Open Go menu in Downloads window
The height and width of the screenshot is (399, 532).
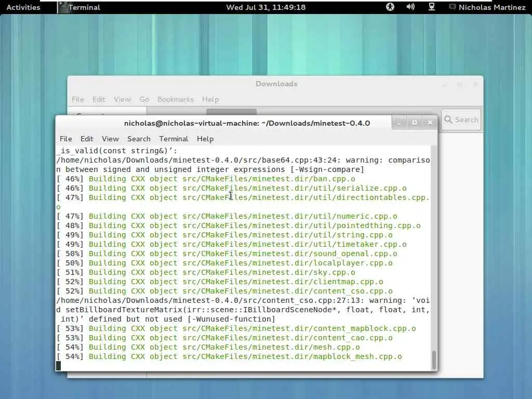(144, 99)
